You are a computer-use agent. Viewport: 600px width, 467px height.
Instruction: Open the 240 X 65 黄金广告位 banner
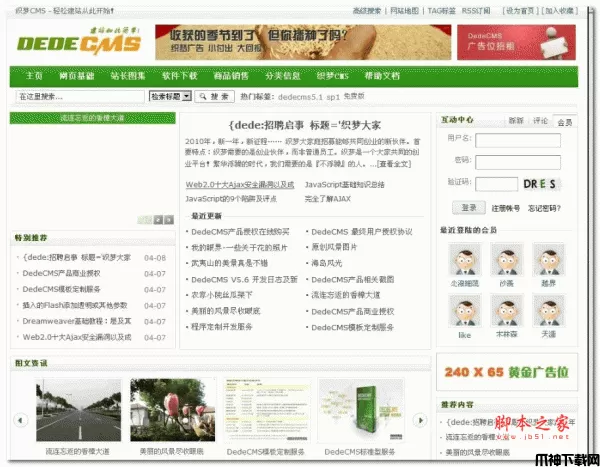pyautogui.click(x=507, y=372)
